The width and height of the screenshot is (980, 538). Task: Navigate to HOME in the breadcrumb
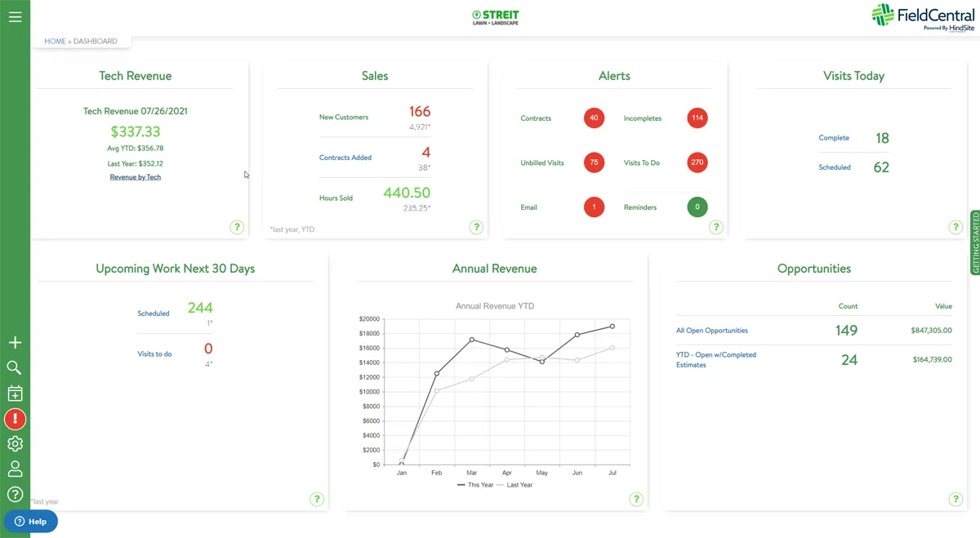pyautogui.click(x=55, y=40)
